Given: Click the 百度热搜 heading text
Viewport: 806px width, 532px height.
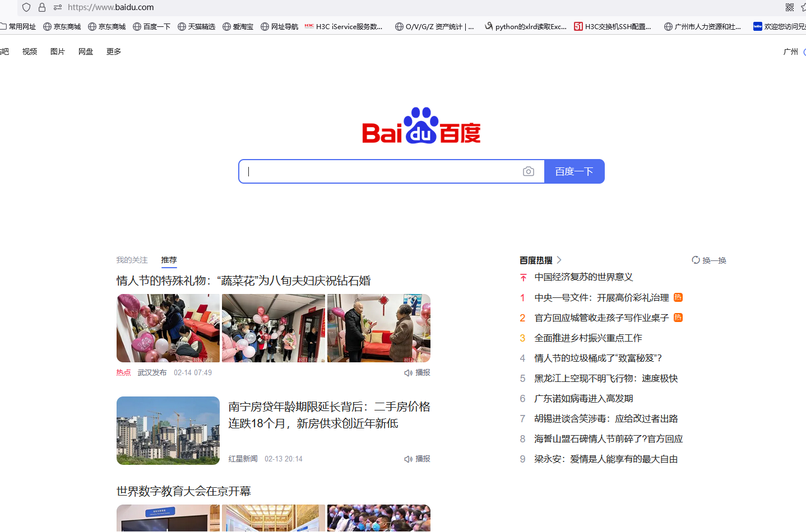Looking at the screenshot, I should coord(536,260).
